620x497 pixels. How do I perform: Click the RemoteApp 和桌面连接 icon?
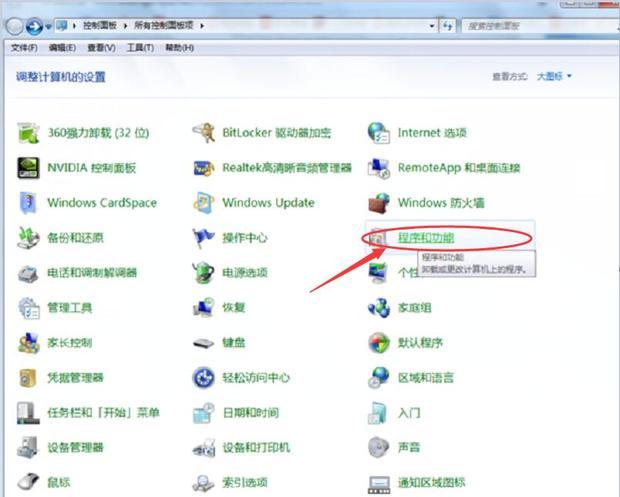point(379,168)
